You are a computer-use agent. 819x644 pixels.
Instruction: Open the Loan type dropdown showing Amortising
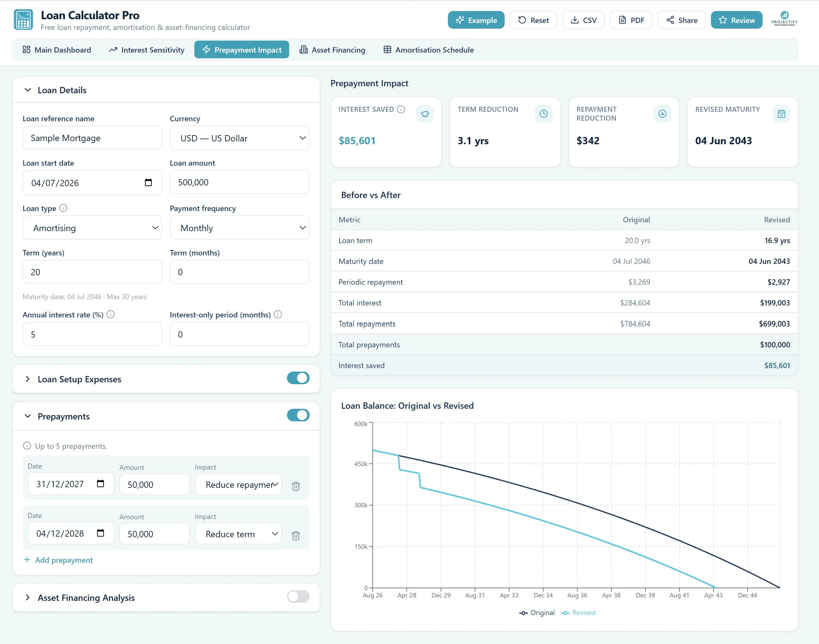(92, 228)
